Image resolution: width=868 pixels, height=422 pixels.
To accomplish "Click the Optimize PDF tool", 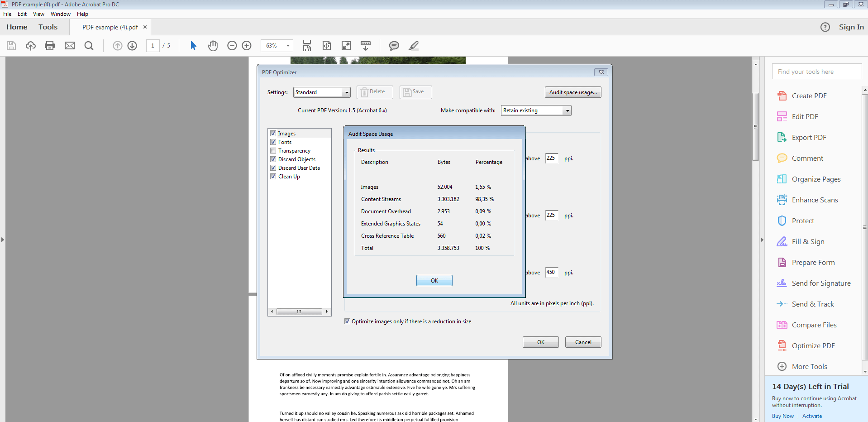I will click(806, 346).
